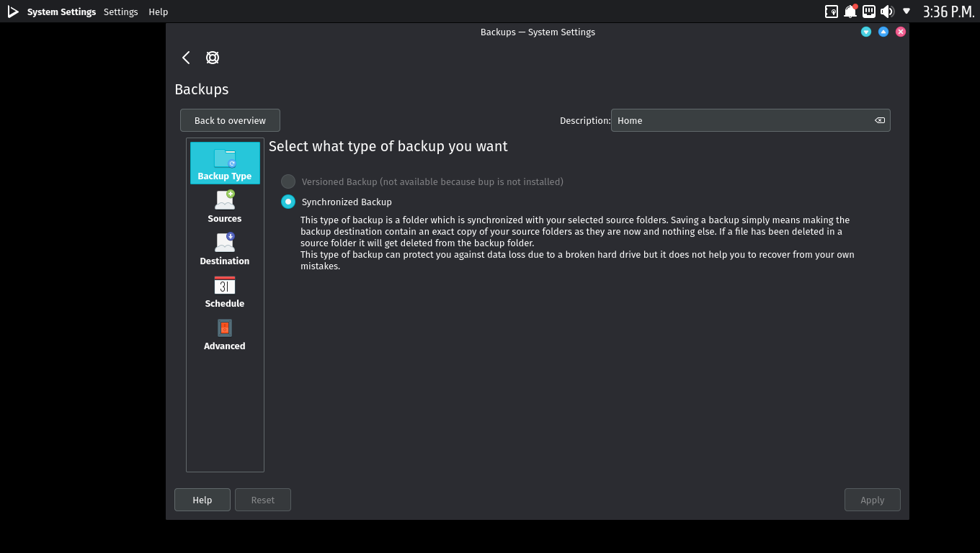The width and height of the screenshot is (980, 553).
Task: Open the Schedule section
Action: click(225, 290)
